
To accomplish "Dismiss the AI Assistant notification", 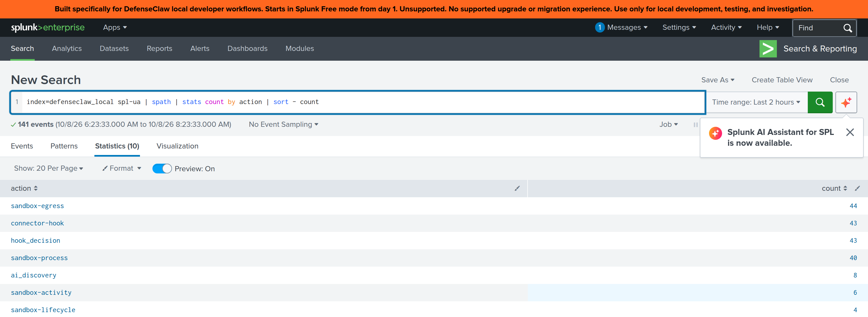I will pyautogui.click(x=850, y=132).
